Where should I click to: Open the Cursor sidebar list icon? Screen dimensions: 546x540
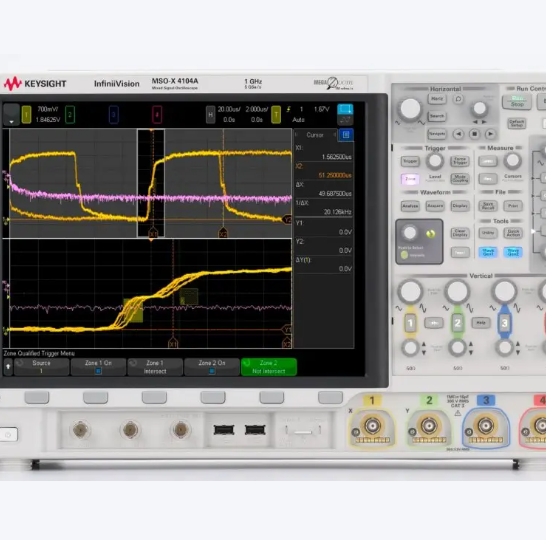[x=346, y=135]
